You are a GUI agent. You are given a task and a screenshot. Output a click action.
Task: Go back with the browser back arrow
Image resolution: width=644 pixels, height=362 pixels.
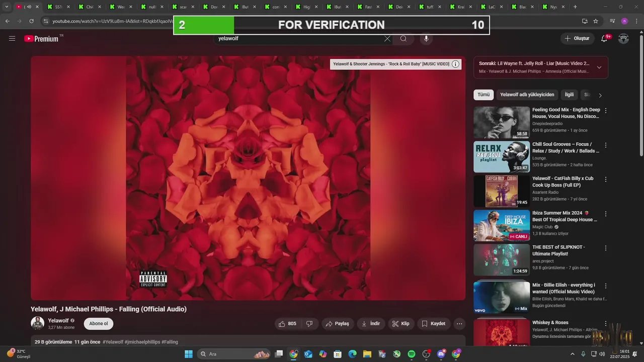click(7, 21)
